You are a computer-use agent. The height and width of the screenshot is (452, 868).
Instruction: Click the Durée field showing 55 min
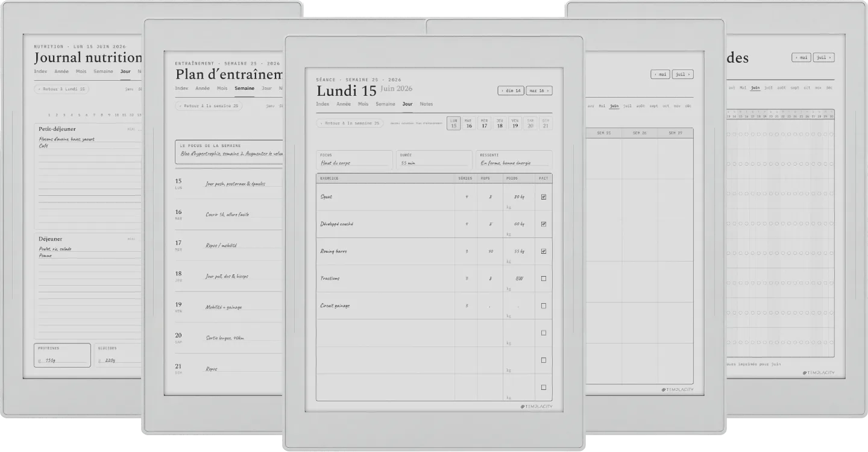pos(434,159)
